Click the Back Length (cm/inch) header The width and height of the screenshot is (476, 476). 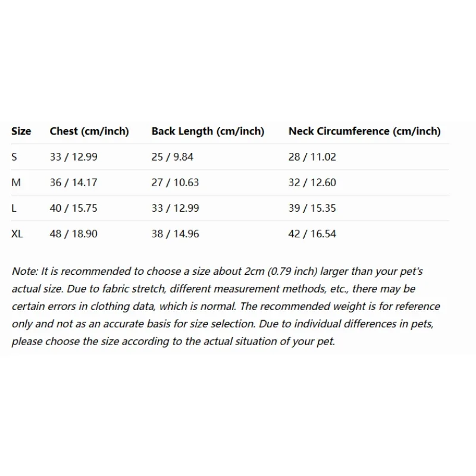[208, 131]
